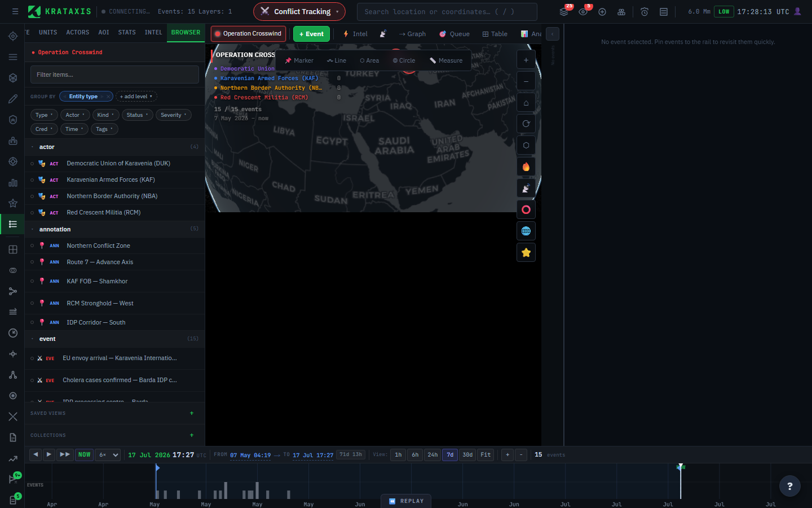
Task: Toggle selection circle for Karavenian Armed Forces
Action: click(x=32, y=180)
